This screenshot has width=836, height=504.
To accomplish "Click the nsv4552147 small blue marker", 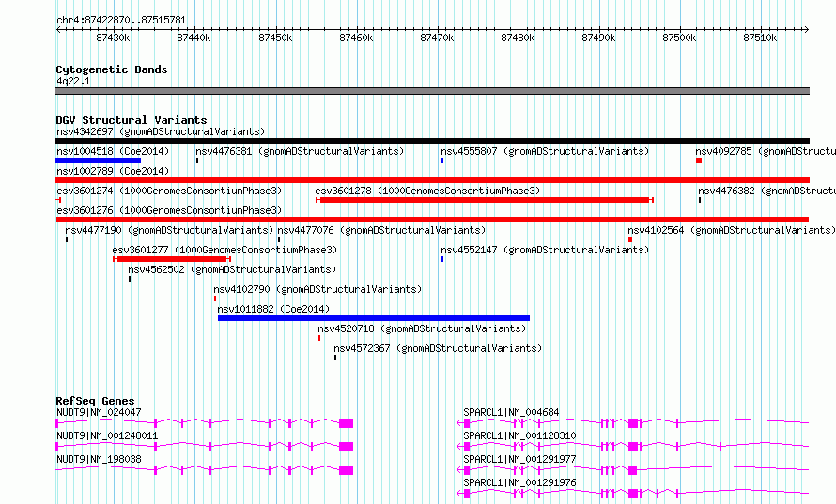I will click(x=442, y=259).
